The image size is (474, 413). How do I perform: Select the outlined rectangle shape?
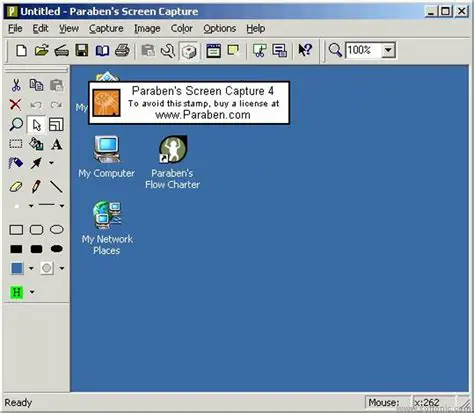coord(16,230)
